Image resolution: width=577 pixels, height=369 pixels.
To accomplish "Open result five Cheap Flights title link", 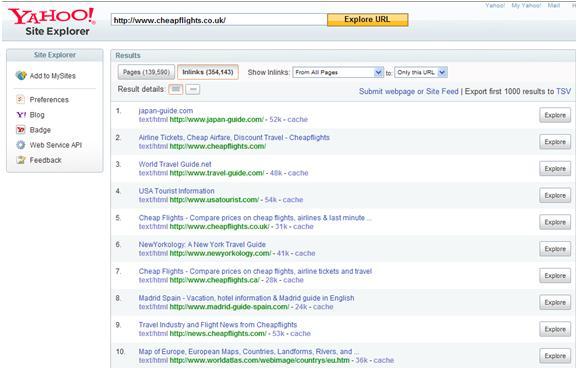I will [255, 218].
